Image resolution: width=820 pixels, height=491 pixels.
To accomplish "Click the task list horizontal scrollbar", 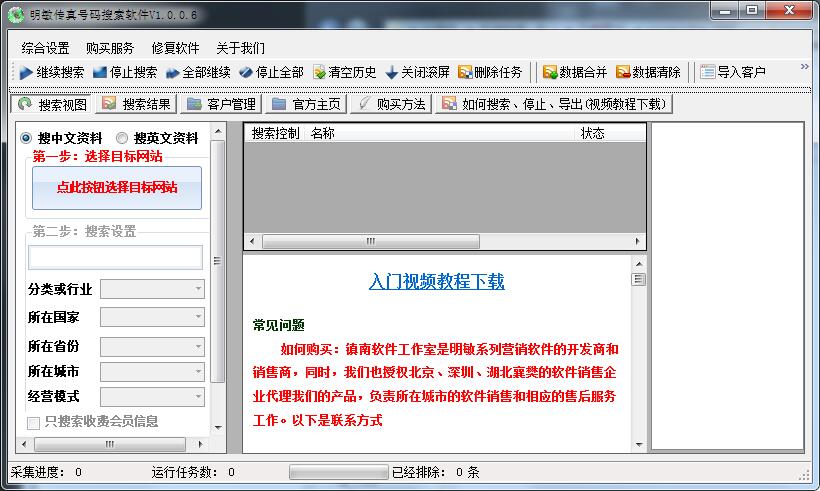I will pyautogui.click(x=370, y=241).
